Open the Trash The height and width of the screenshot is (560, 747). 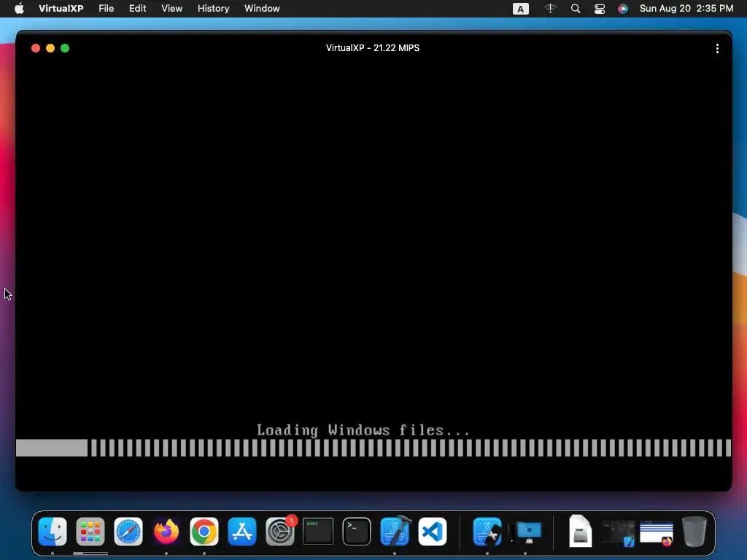(694, 532)
